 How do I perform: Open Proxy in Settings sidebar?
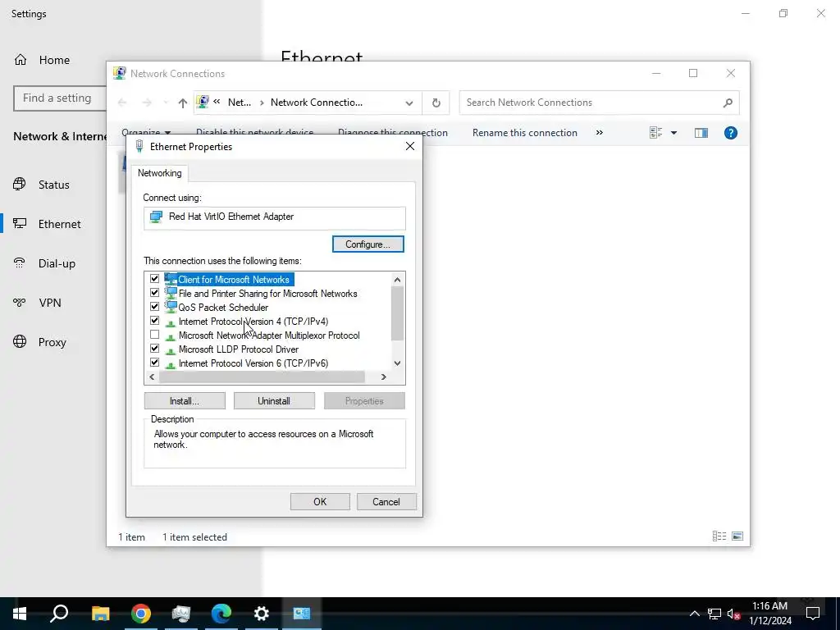53,342
